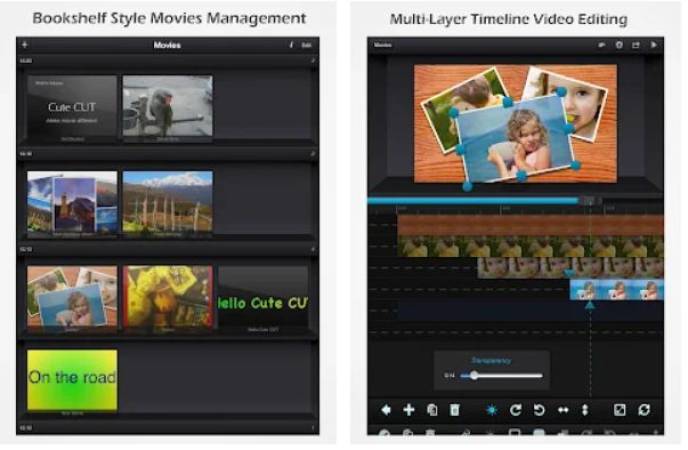
Task: Click the export share icon in editor
Action: coord(636,45)
